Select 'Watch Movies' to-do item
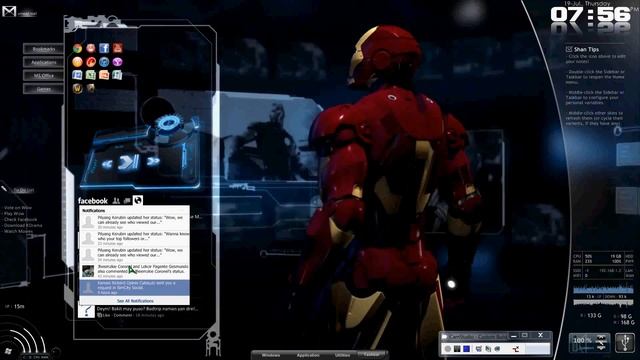Image resolution: width=640 pixels, height=360 pixels. coord(18,231)
